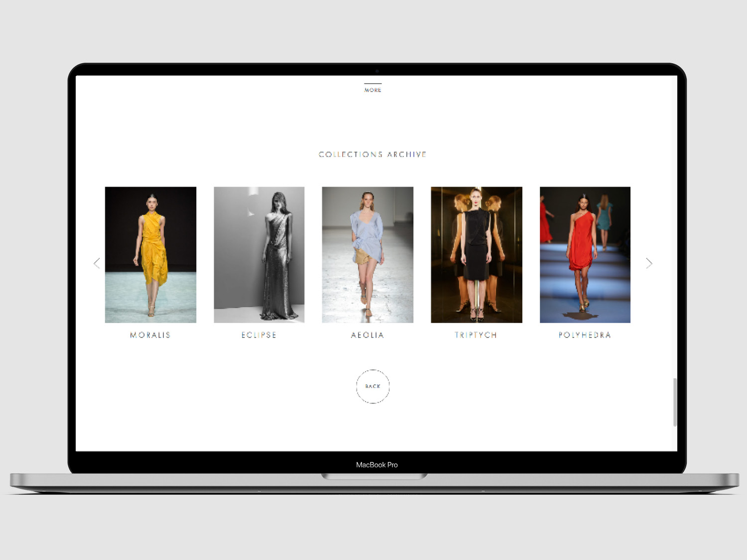The width and height of the screenshot is (747, 560).
Task: Click the left carousel arrow
Action: [x=97, y=263]
